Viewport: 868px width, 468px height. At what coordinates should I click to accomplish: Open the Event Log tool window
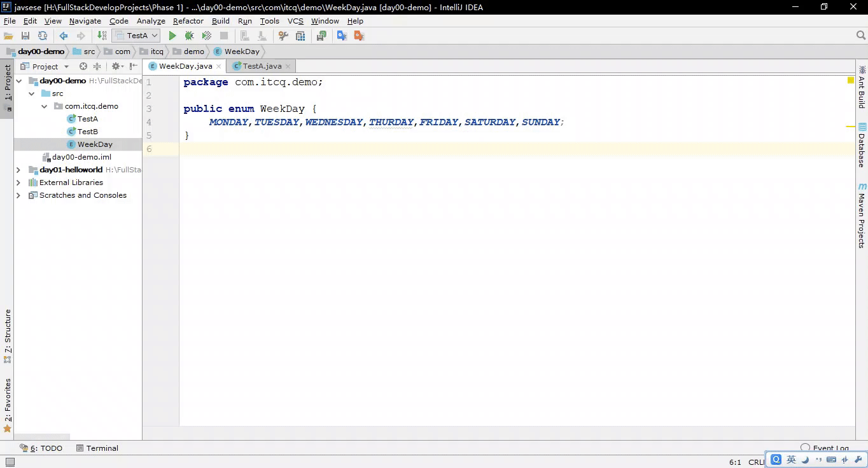[x=825, y=448]
